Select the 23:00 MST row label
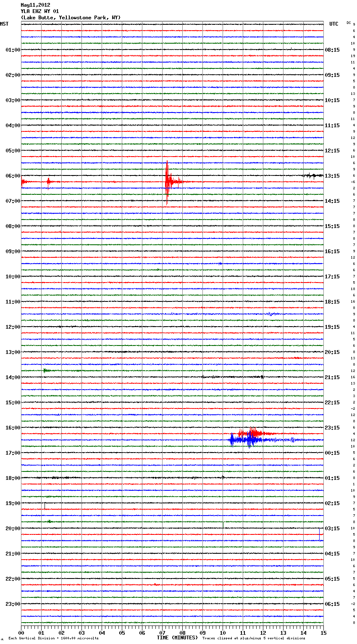This screenshot has height=644, width=357. (x=13, y=604)
